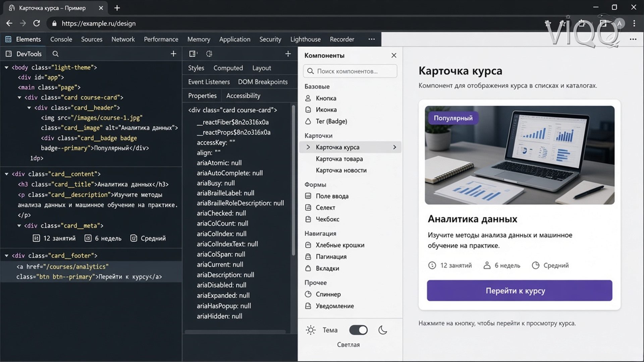Open the Accessibility tab
This screenshot has width=644, height=362.
pos(243,96)
